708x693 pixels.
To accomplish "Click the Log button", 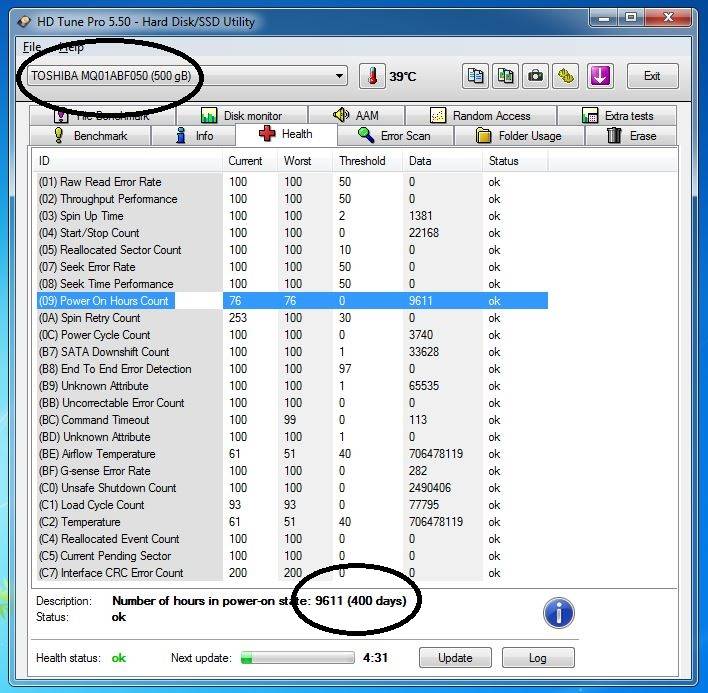I will coord(538,658).
